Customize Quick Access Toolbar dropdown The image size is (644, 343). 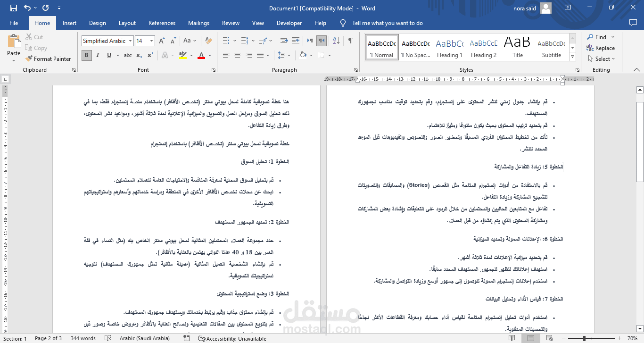[59, 8]
